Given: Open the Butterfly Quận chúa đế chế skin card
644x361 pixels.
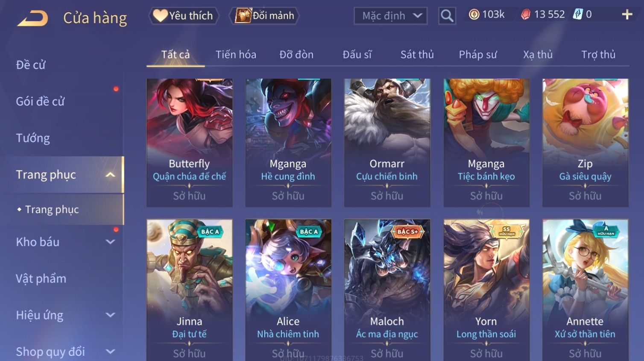Looking at the screenshot, I should click(189, 143).
